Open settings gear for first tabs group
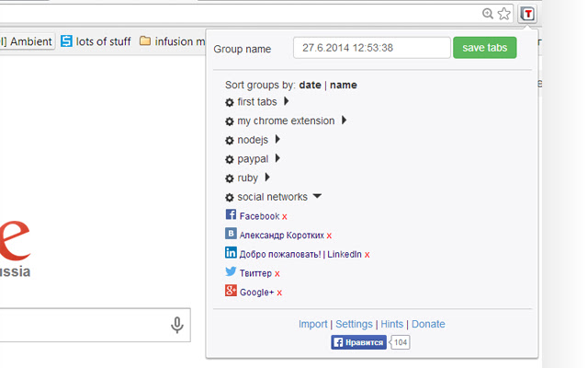 pos(230,102)
